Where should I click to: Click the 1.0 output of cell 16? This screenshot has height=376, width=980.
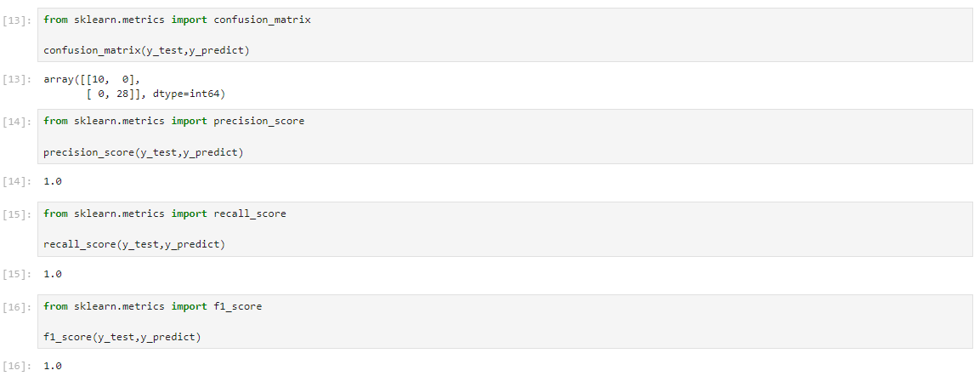tap(53, 366)
